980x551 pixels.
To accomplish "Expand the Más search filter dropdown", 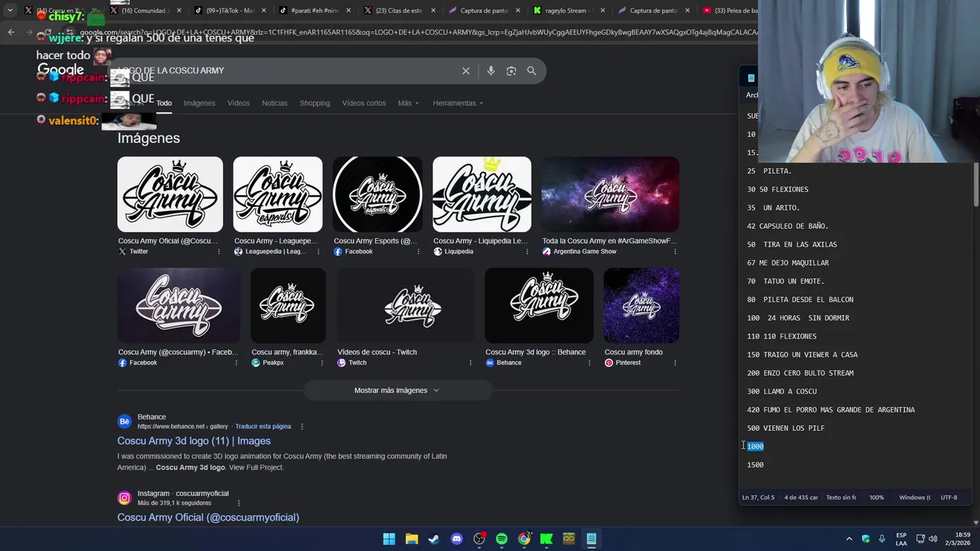I will 408,103.
